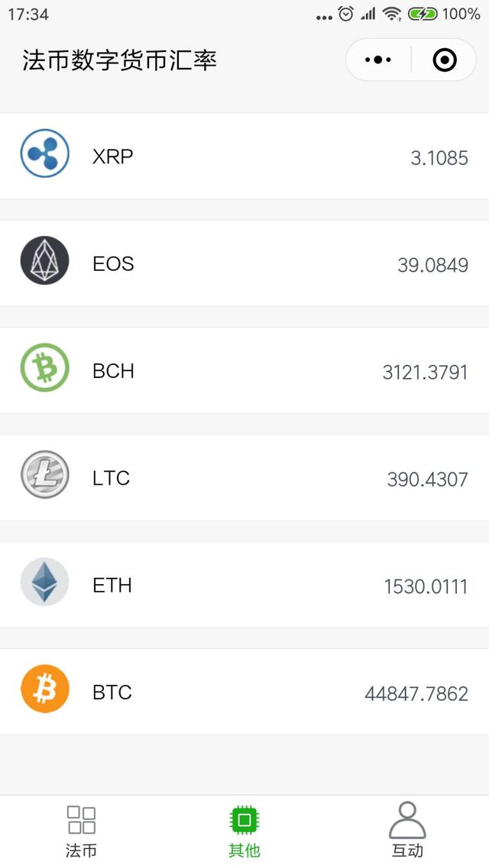Tap the battery indicator in status bar
The height and width of the screenshot is (868, 489).
pyautogui.click(x=423, y=14)
